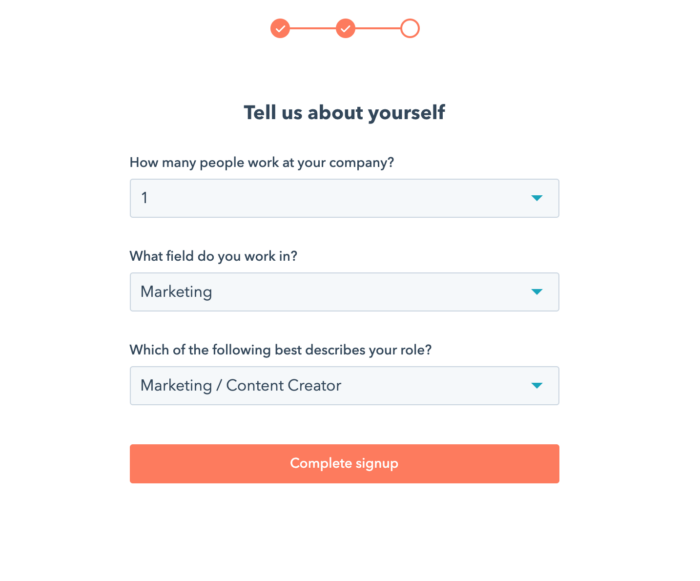Click the 'Tell us about yourself' heading
Image resolution: width=700 pixels, height=581 pixels.
pos(344,112)
